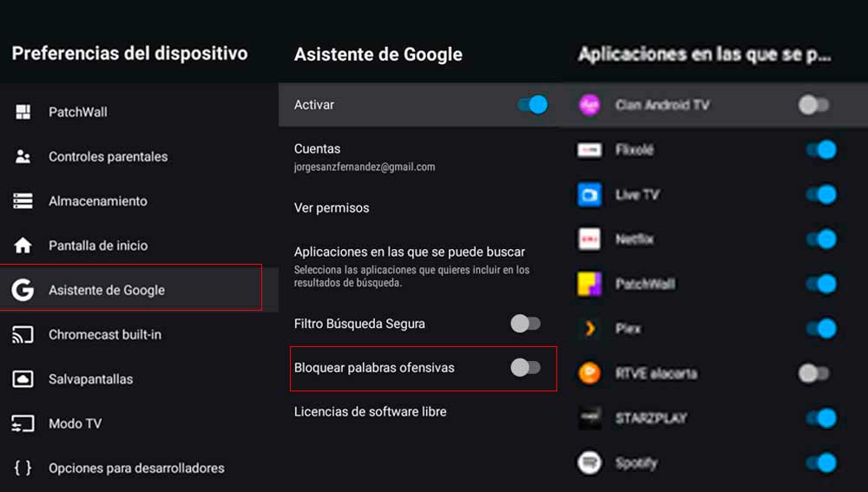Click the Flixolé app icon
The width and height of the screenshot is (868, 492).
click(589, 149)
